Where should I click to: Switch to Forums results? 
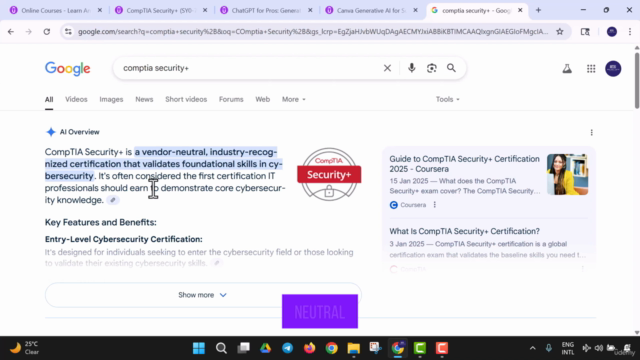click(231, 99)
